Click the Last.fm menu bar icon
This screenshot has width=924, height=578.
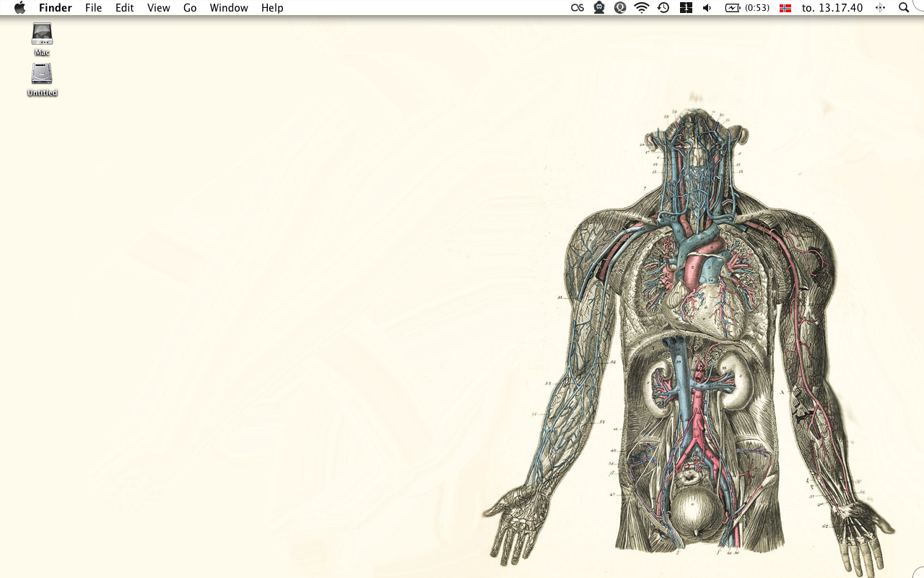click(577, 8)
